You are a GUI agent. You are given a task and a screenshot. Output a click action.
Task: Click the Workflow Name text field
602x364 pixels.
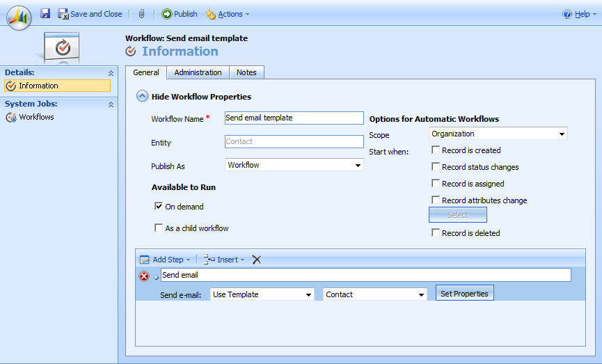click(294, 118)
